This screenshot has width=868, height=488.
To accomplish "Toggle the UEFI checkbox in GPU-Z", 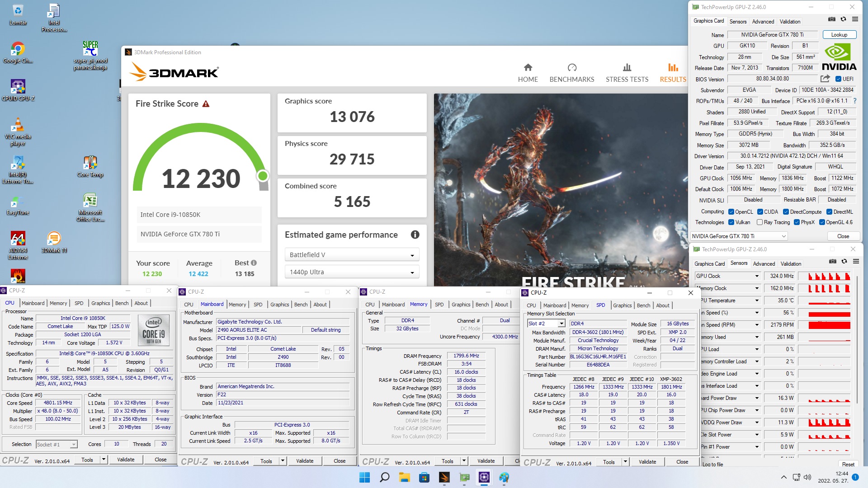I will point(838,79).
